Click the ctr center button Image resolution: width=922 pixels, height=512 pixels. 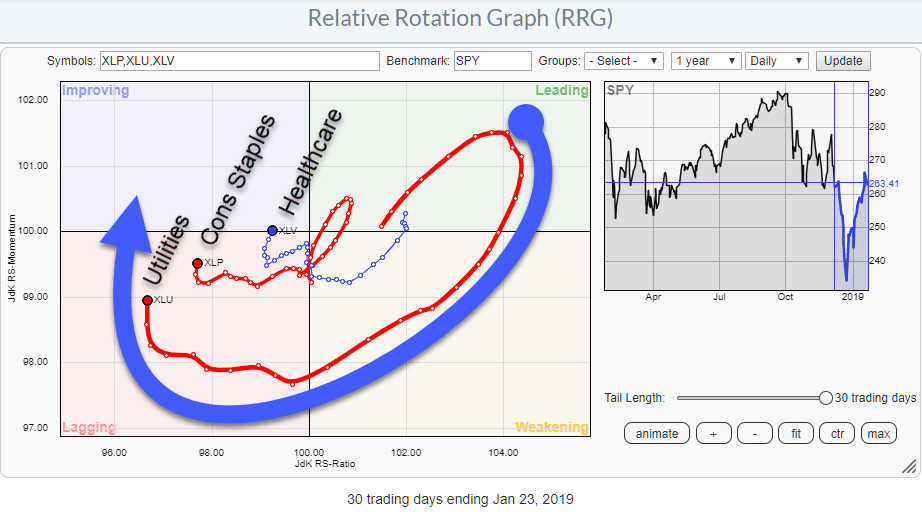click(837, 433)
